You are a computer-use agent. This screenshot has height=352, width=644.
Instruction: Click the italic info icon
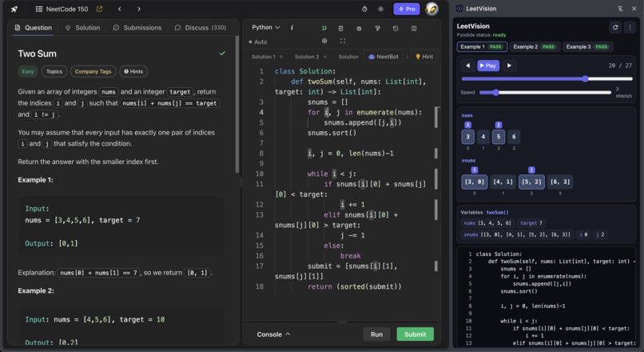pos(292,27)
